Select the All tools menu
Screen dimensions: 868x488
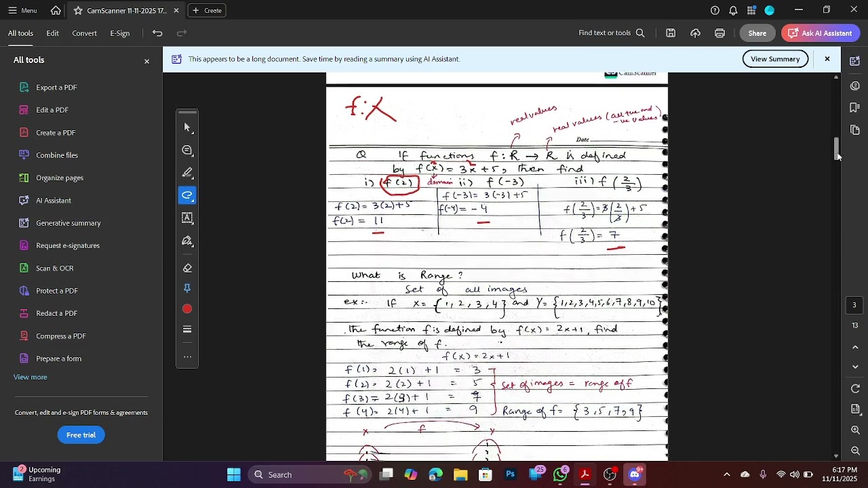coord(20,33)
